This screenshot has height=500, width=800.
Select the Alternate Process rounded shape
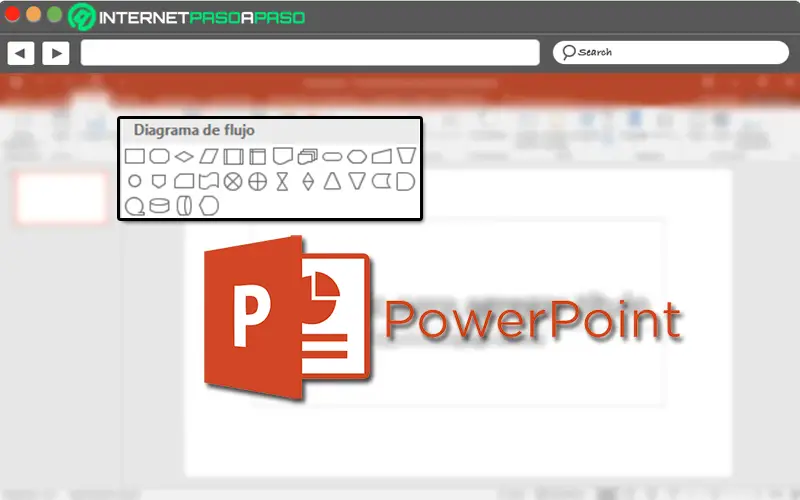click(159, 156)
